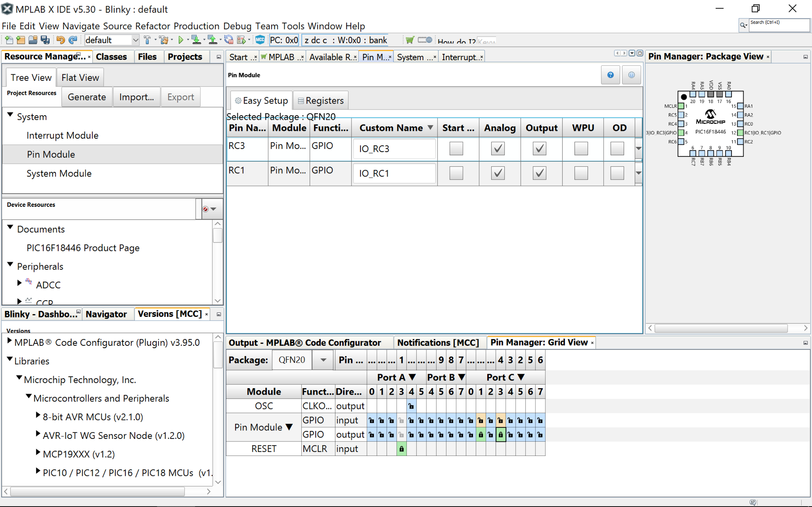Click the MCLR lock in RESET row

[401, 449]
